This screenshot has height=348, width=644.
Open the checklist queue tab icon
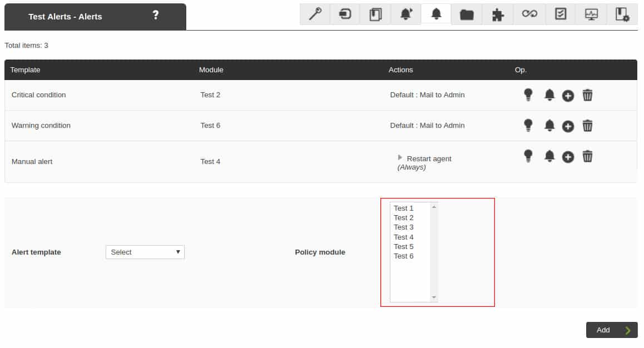point(561,14)
